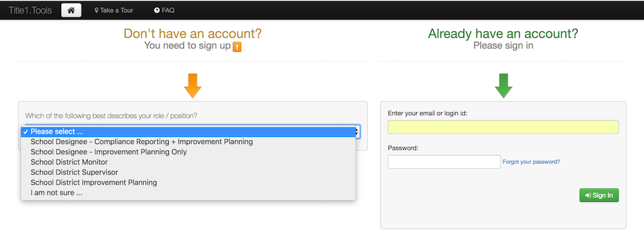Viewport: 644px width, 236px height.
Task: Click the question mark icon beside FAQ
Action: tap(156, 11)
